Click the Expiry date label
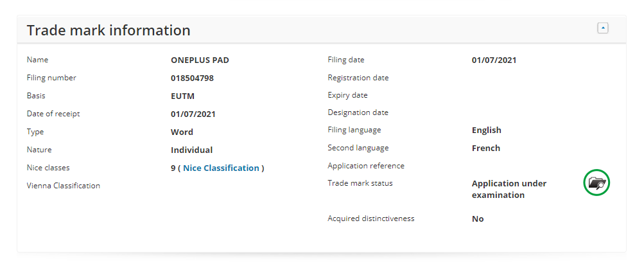The image size is (644, 268). pos(347,95)
